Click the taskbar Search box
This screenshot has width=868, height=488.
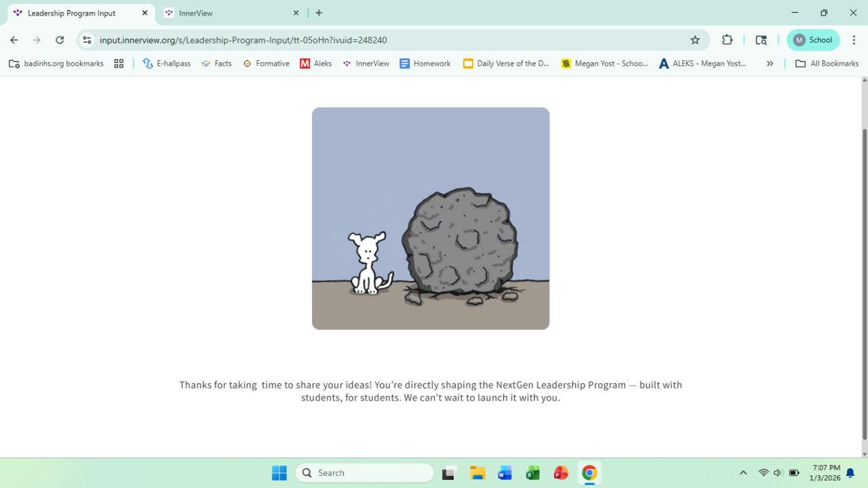pyautogui.click(x=365, y=473)
